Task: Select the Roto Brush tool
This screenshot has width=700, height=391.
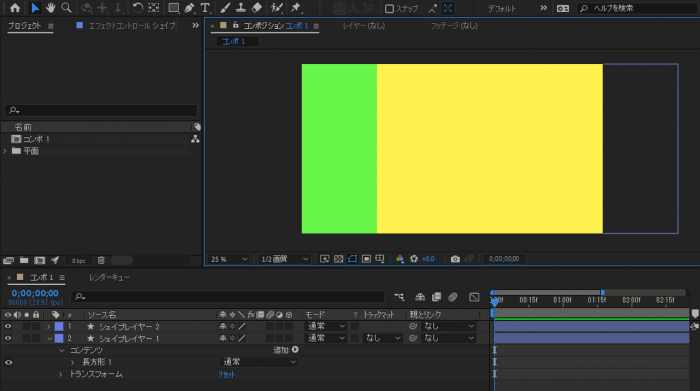Action: click(x=277, y=8)
